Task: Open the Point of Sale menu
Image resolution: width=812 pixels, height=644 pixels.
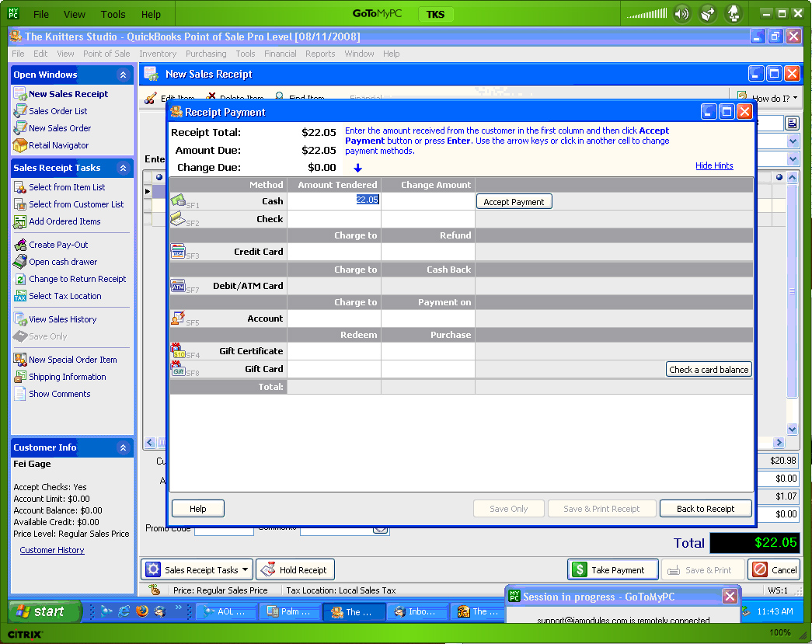Action: [106, 54]
